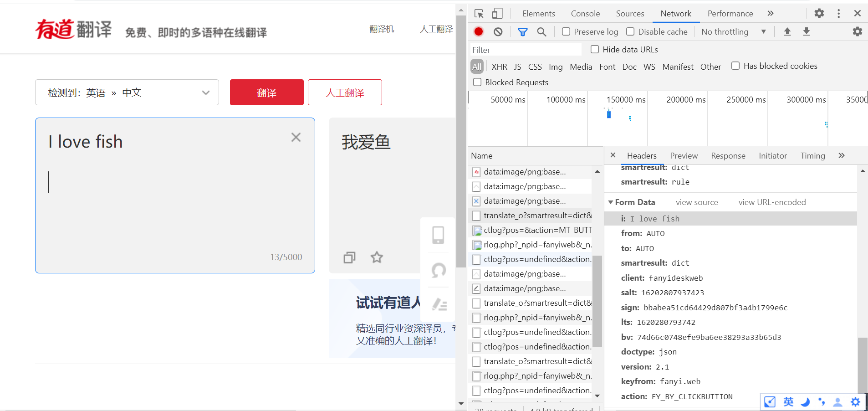Click the IME English mode icon

point(788,401)
